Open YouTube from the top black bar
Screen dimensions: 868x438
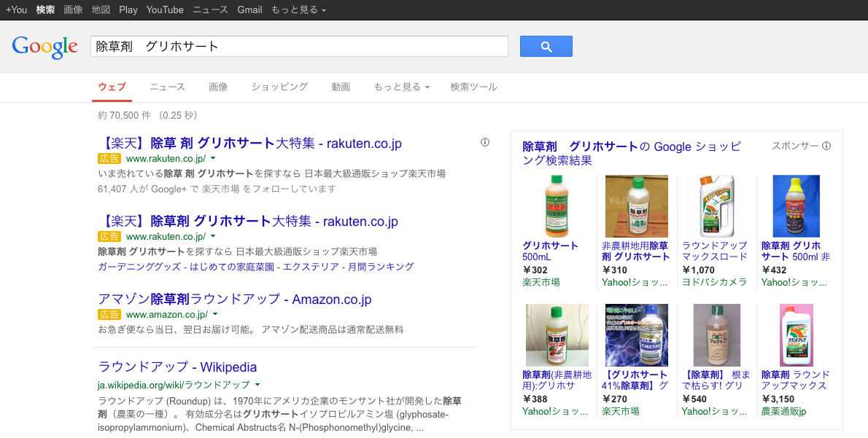tap(164, 9)
